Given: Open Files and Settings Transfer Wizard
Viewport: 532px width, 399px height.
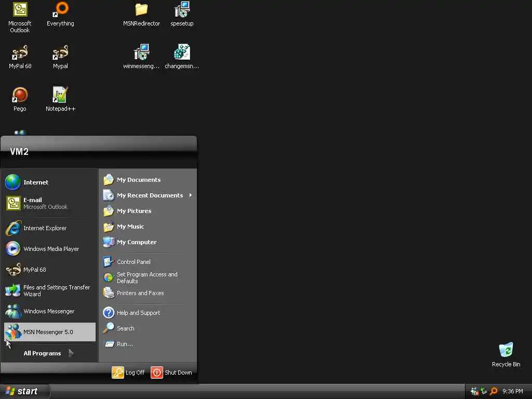Looking at the screenshot, I should (49, 291).
